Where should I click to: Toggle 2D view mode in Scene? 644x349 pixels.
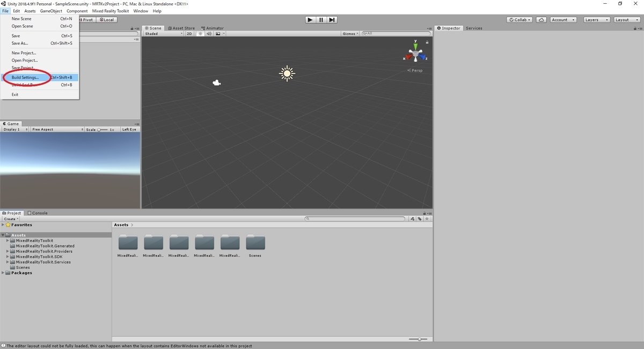point(189,33)
